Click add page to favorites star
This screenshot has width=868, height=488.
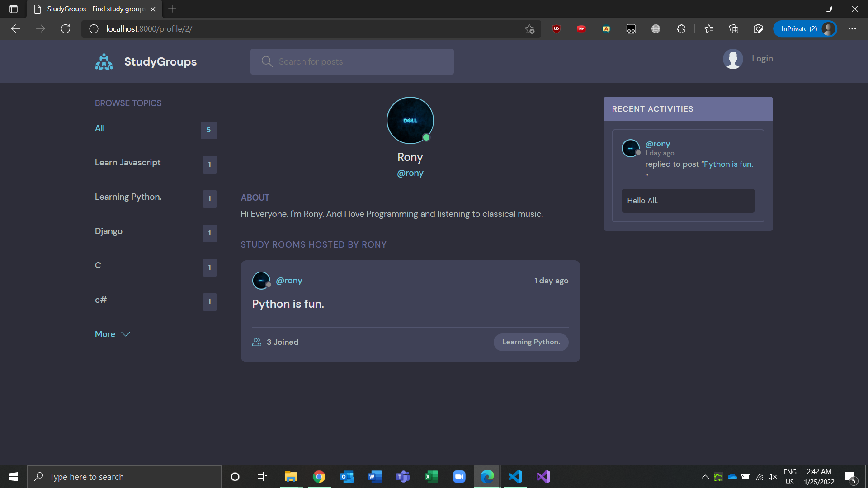(x=529, y=29)
